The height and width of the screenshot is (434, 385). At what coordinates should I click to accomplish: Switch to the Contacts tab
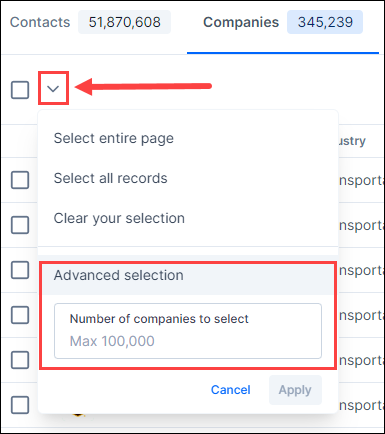(x=40, y=22)
